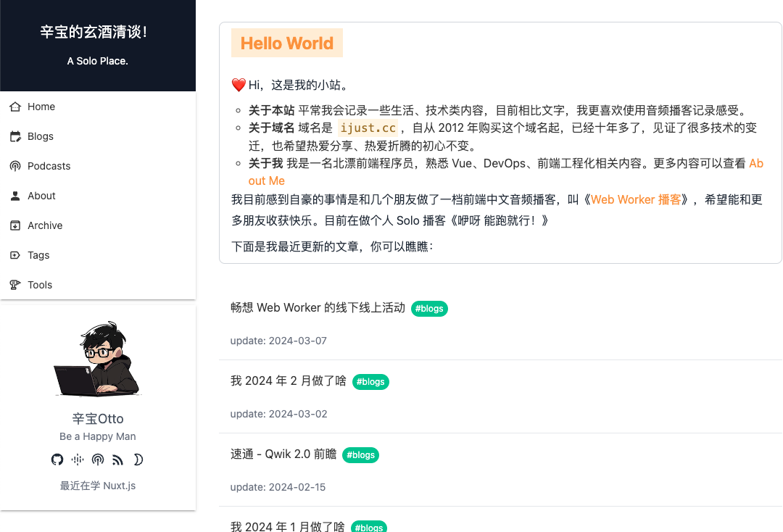The image size is (783, 532).
Task: Click the Tags label icon
Action: click(15, 255)
